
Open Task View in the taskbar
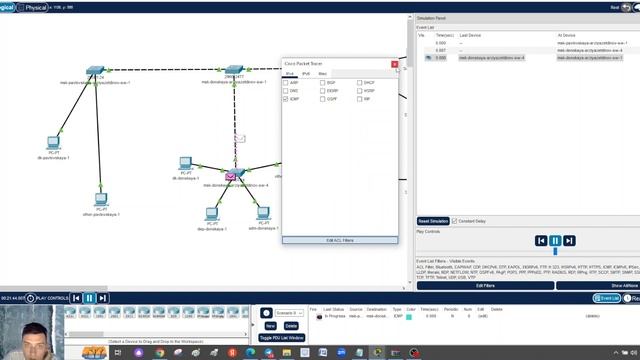coord(118,353)
